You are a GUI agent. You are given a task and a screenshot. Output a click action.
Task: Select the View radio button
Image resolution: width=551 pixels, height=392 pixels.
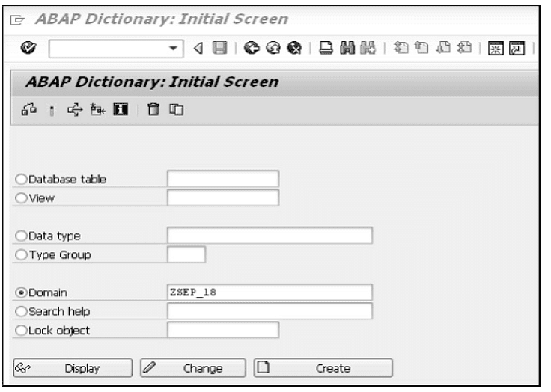point(21,198)
